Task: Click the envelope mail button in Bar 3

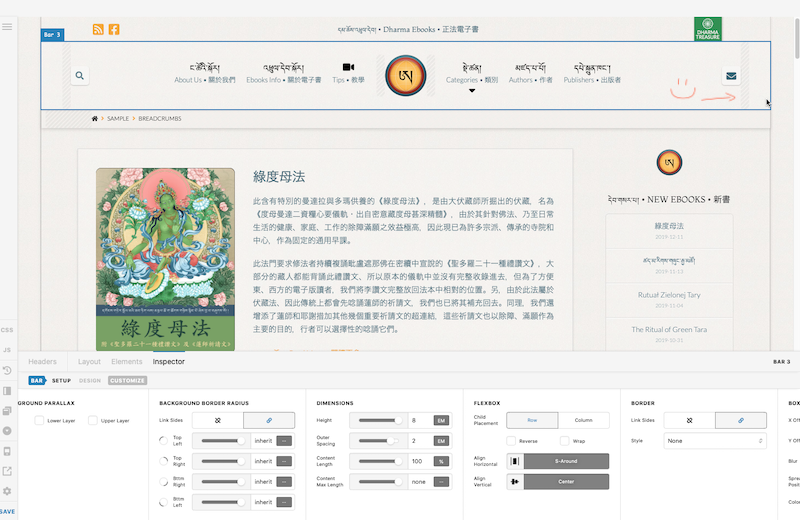Action: click(731, 76)
